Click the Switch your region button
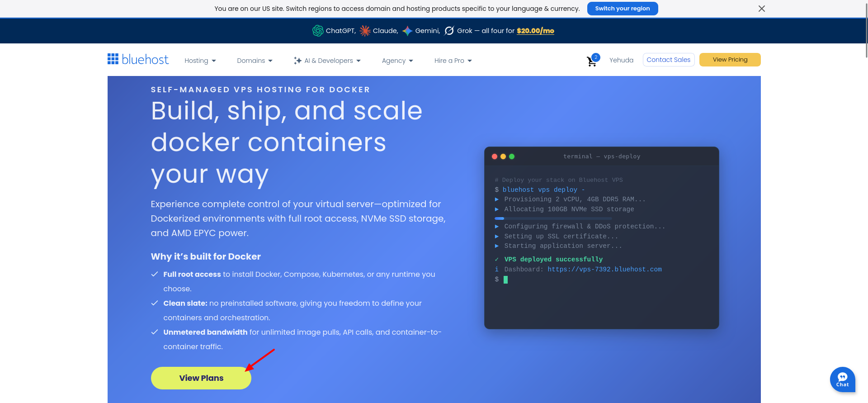This screenshot has height=403, width=868. click(x=623, y=9)
